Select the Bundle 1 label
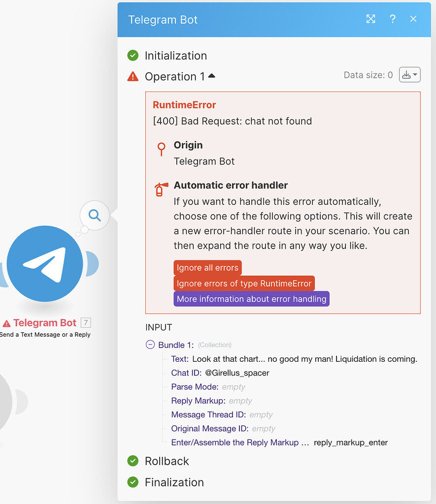 pyautogui.click(x=176, y=345)
